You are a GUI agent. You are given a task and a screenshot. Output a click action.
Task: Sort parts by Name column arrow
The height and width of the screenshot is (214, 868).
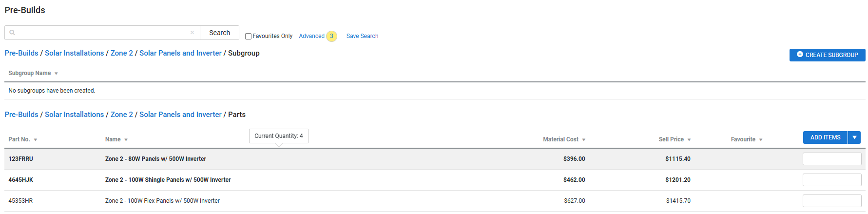pyautogui.click(x=126, y=140)
